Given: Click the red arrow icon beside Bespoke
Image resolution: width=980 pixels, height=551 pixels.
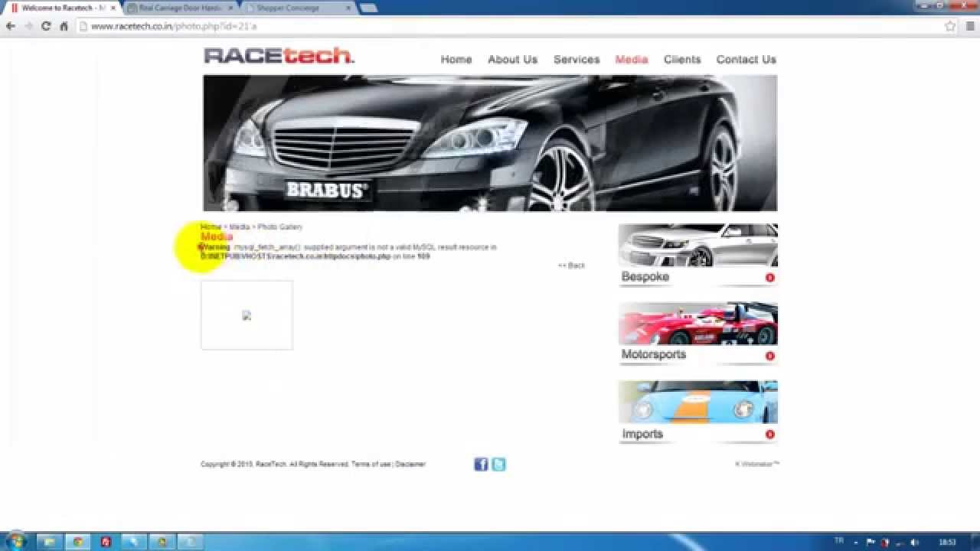Looking at the screenshot, I should tap(769, 278).
